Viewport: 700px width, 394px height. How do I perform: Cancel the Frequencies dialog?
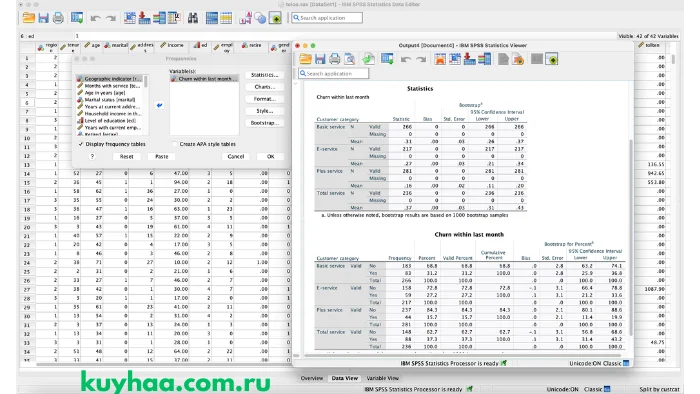tap(236, 157)
